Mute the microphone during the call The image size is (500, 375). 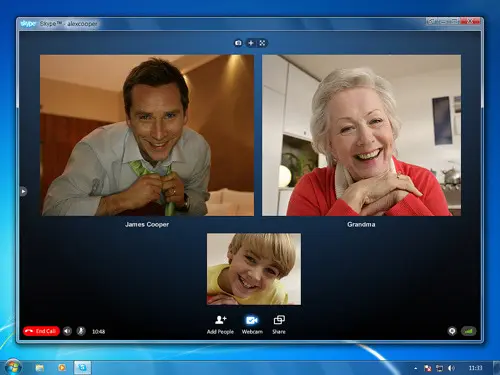[81, 331]
